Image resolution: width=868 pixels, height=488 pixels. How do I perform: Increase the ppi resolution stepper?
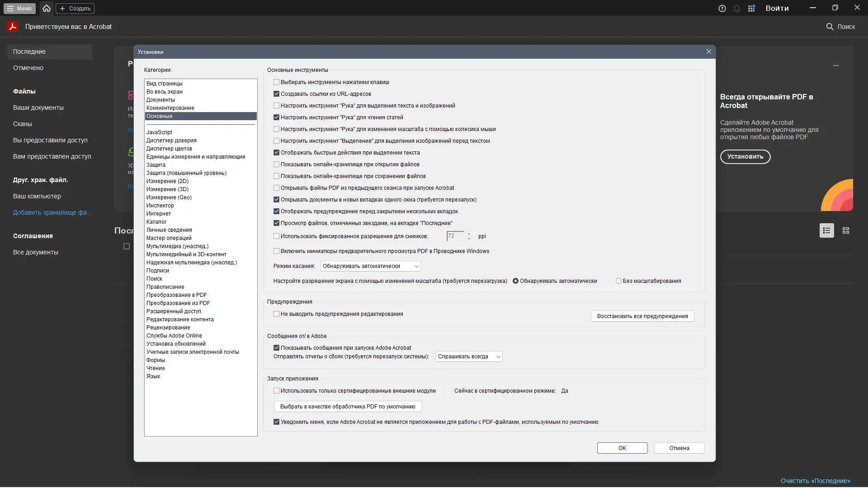[469, 234]
